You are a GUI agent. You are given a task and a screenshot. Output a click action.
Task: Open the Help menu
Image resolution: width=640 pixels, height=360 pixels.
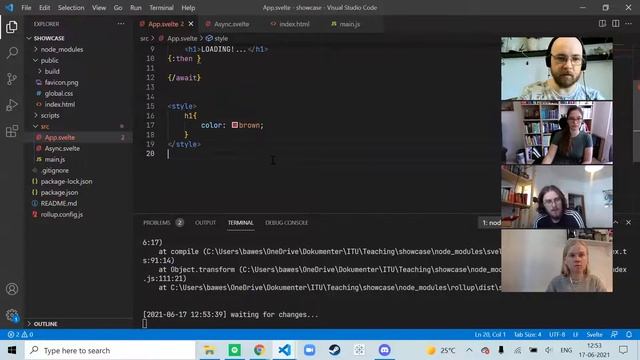(x=188, y=8)
